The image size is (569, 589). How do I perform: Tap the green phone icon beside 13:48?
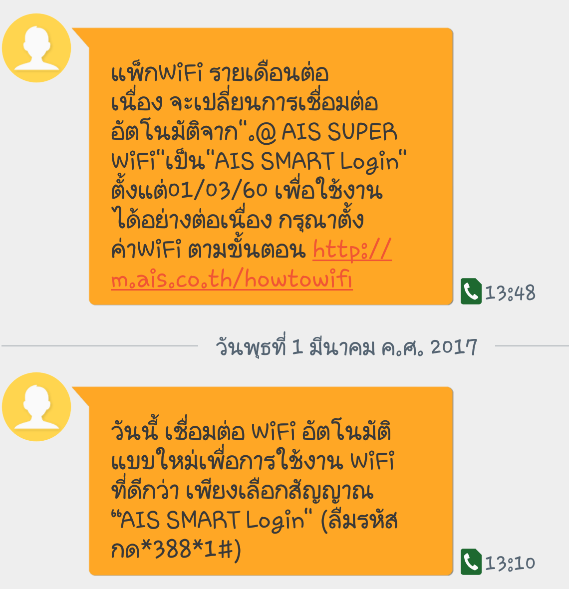coord(471,291)
